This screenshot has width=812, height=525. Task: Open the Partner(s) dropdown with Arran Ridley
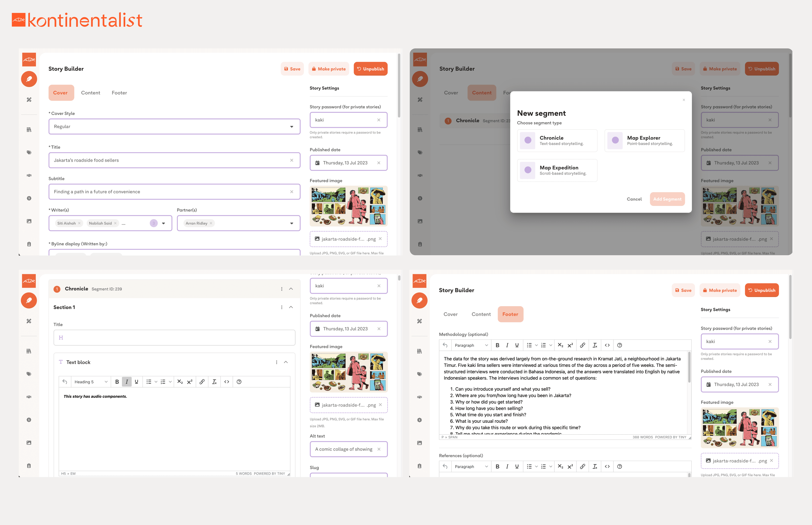pyautogui.click(x=238, y=223)
